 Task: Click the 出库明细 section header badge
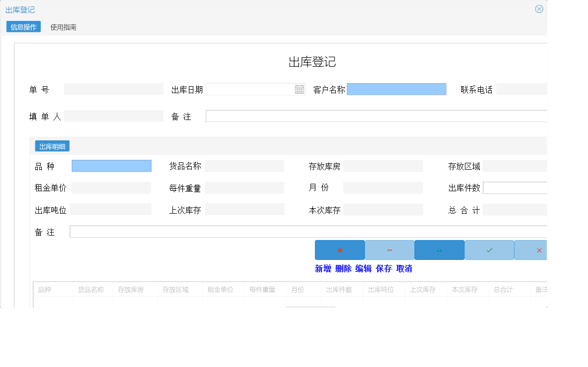[51, 145]
